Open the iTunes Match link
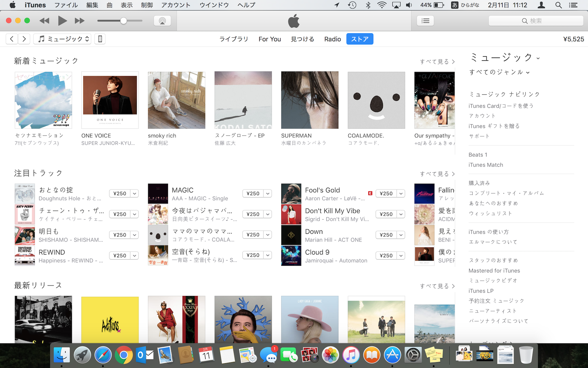Image resolution: width=588 pixels, height=368 pixels. tap(486, 165)
